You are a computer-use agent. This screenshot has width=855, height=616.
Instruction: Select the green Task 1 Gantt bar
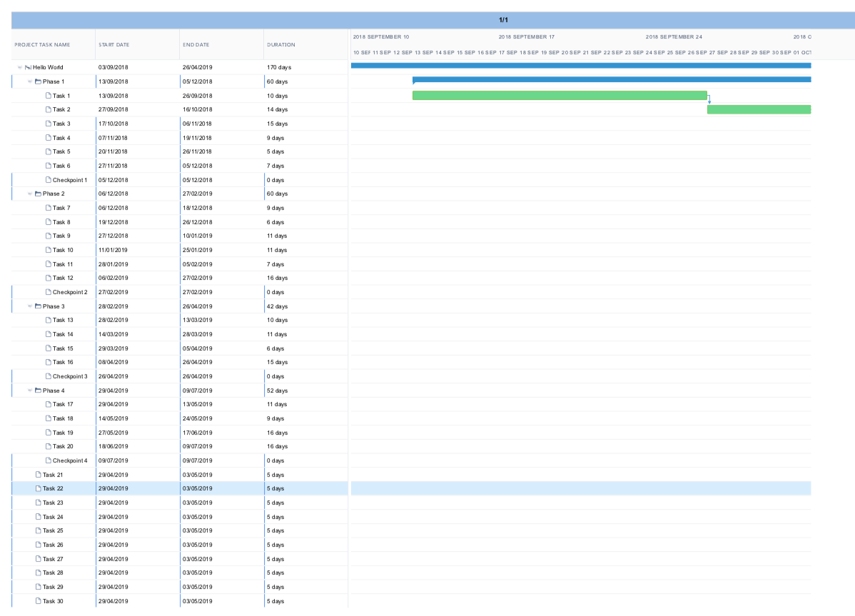click(x=560, y=96)
